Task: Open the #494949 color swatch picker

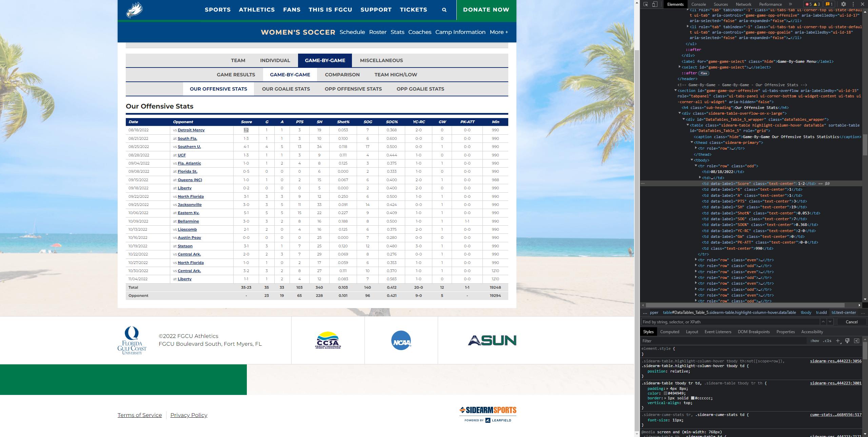Action: coord(665,393)
